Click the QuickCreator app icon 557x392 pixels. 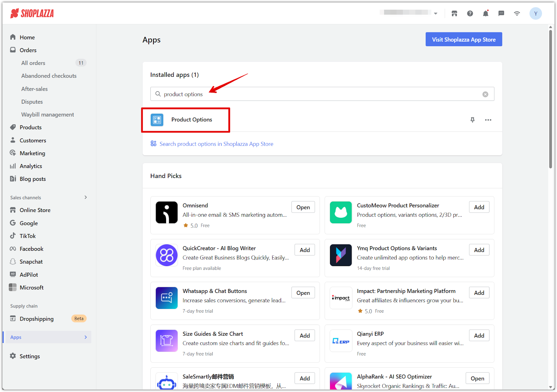pos(167,255)
